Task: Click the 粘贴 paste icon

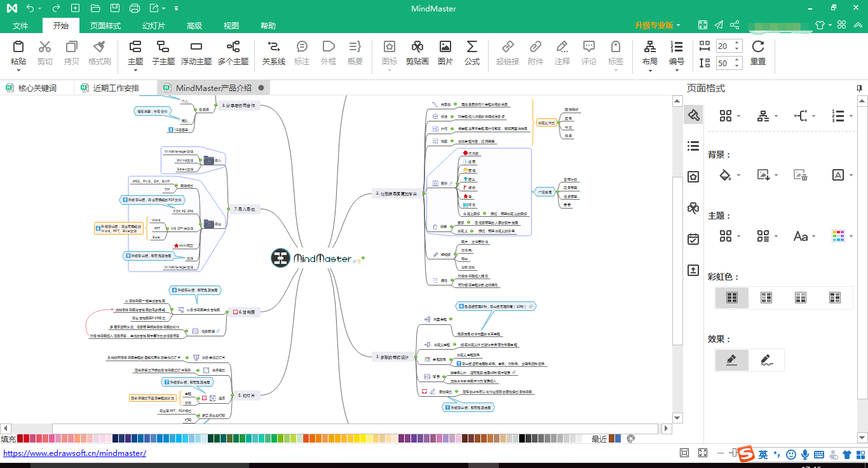Action: coord(18,46)
